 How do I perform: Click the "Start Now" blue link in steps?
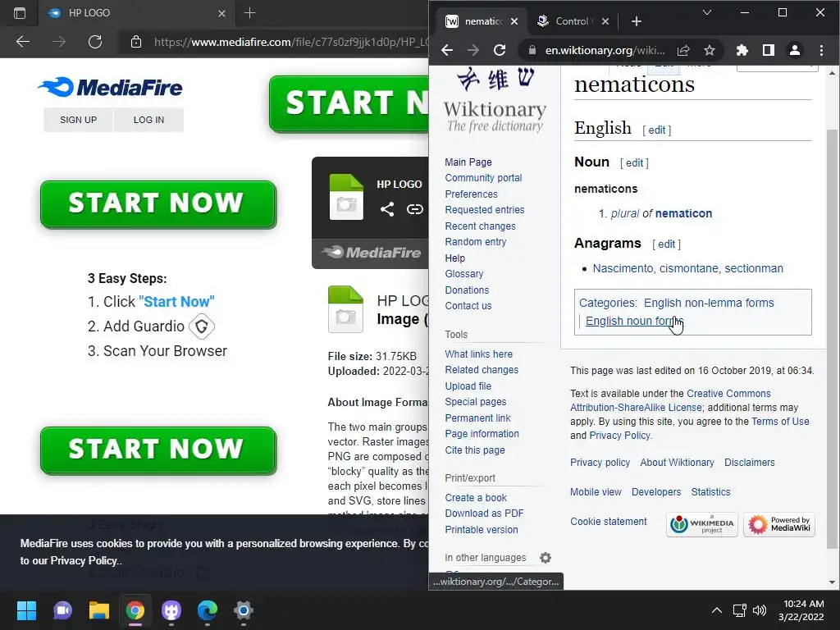tap(176, 302)
